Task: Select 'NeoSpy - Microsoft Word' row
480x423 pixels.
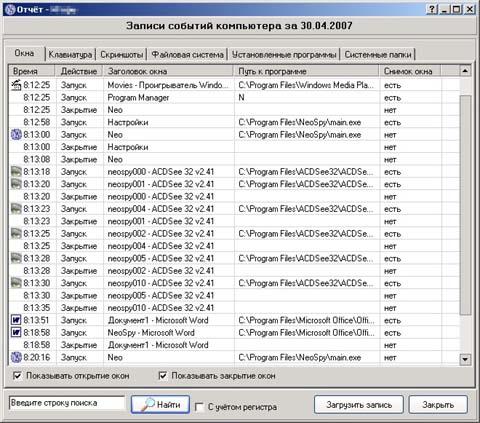Action: (x=234, y=333)
